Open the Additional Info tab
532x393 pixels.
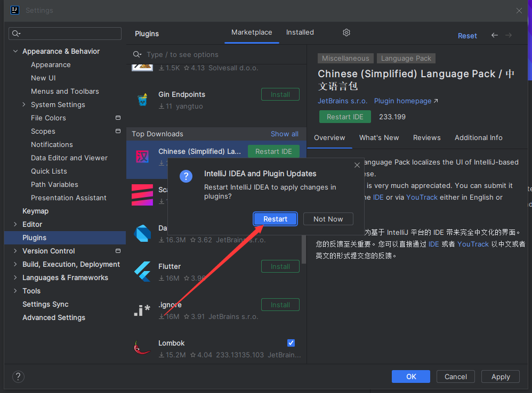click(478, 138)
